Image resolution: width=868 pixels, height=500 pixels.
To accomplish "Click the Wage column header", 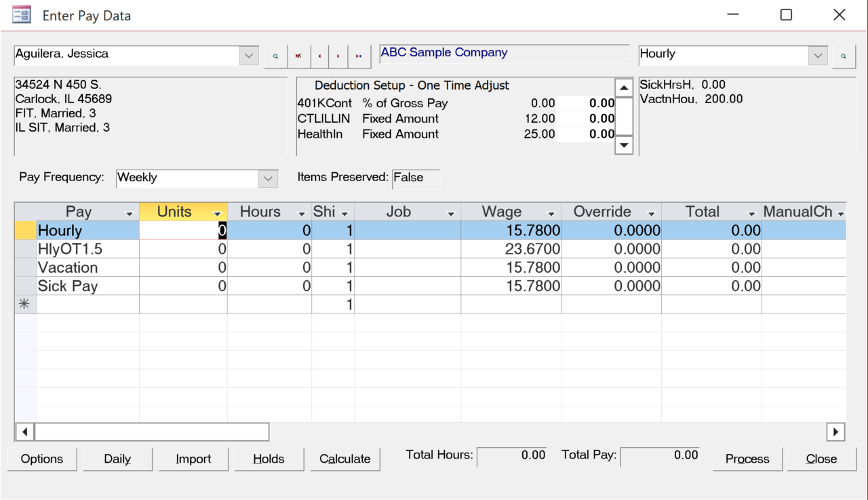I will click(x=502, y=212).
